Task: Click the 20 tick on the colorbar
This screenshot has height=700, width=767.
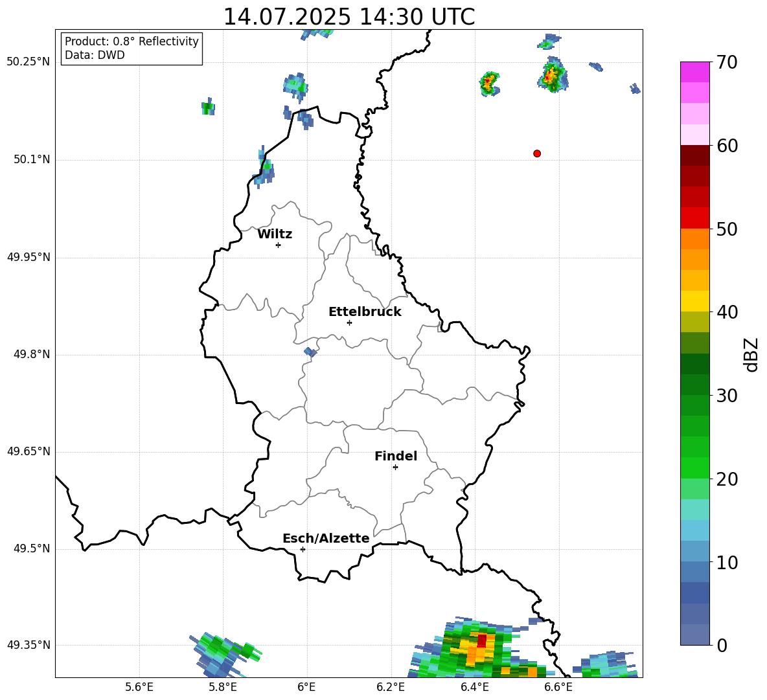Action: (x=727, y=479)
